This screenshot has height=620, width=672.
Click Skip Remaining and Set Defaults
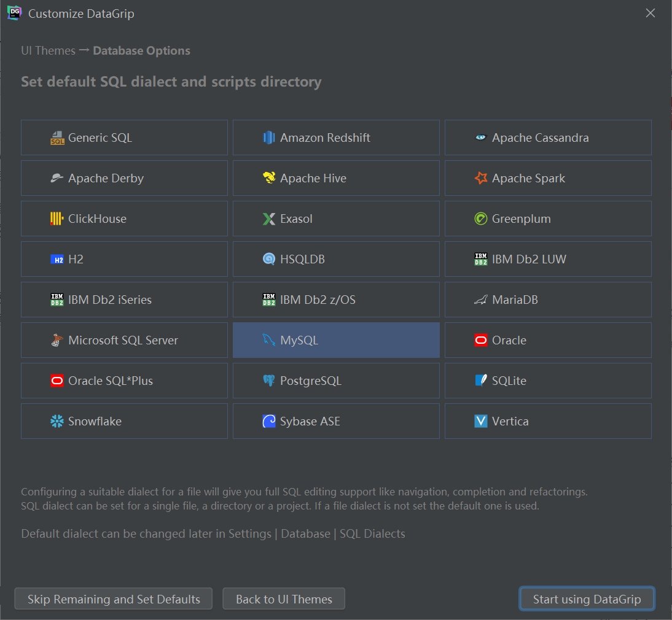pos(114,599)
